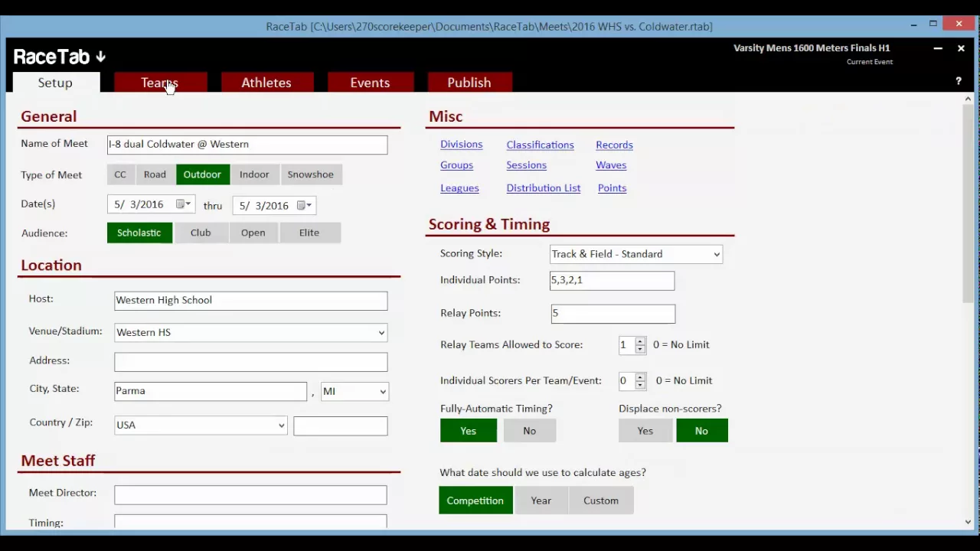Click the Relay Points field
980x551 pixels.
coord(613,314)
